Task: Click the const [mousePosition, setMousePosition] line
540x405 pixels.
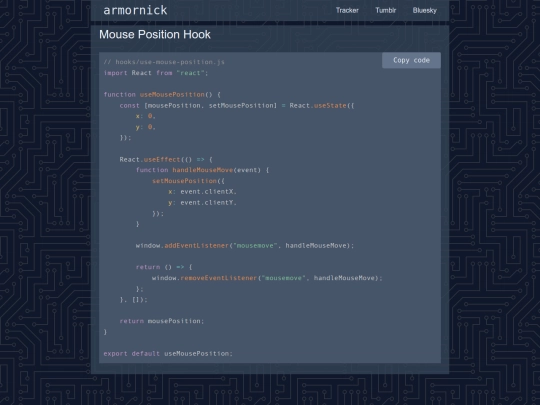Action: tap(237, 105)
